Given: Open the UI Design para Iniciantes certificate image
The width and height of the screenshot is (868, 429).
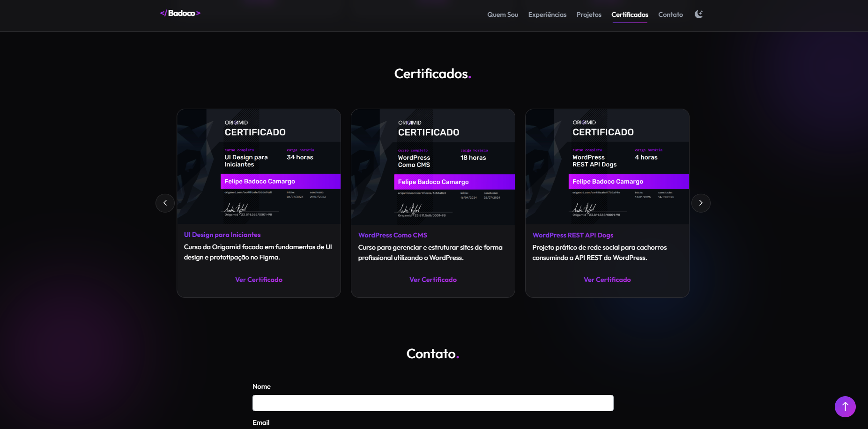Looking at the screenshot, I should (259, 167).
